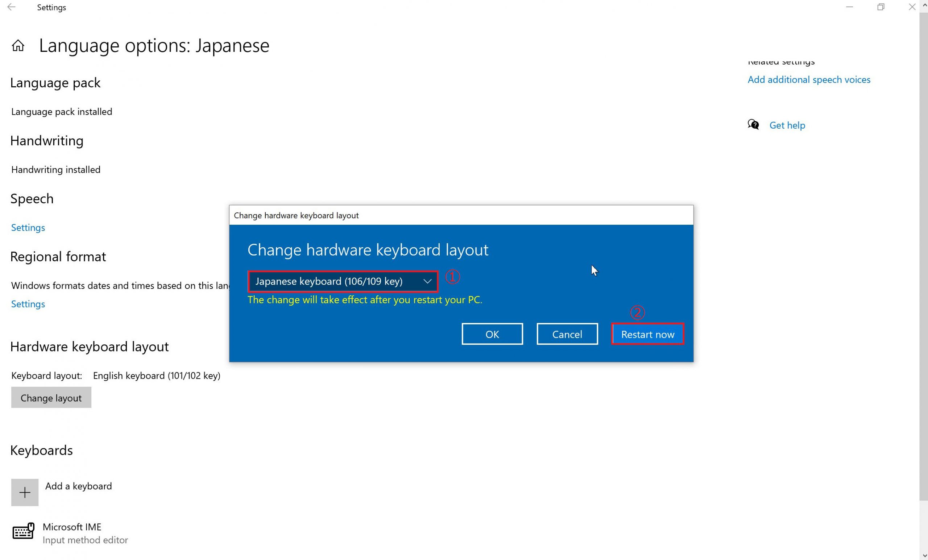Open Add additional speech voices link

[x=809, y=79]
